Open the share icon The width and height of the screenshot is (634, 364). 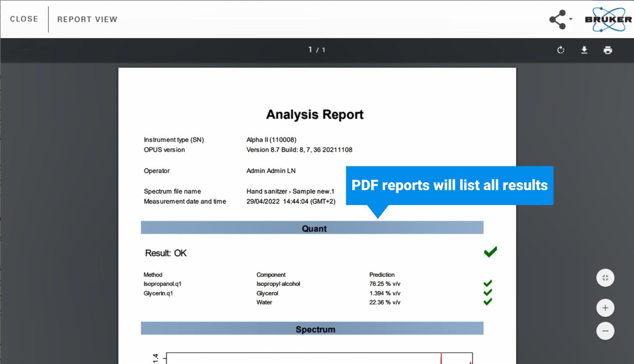(x=558, y=19)
